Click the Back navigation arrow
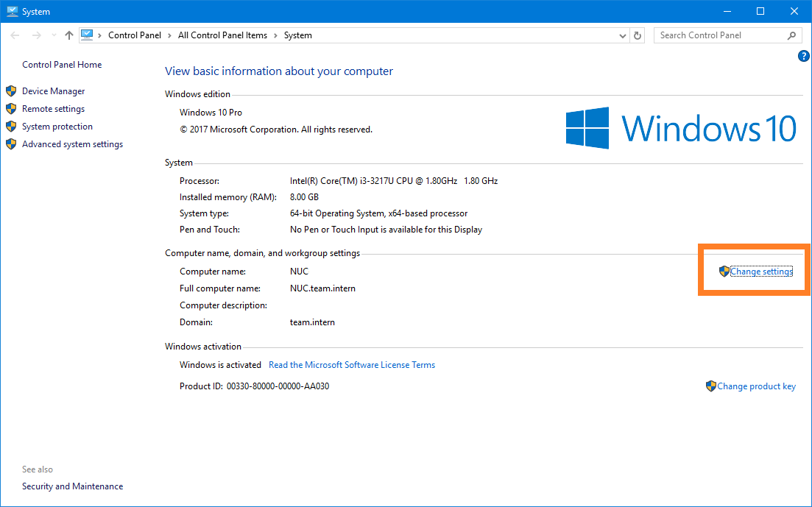This screenshot has height=507, width=812. click(x=15, y=35)
